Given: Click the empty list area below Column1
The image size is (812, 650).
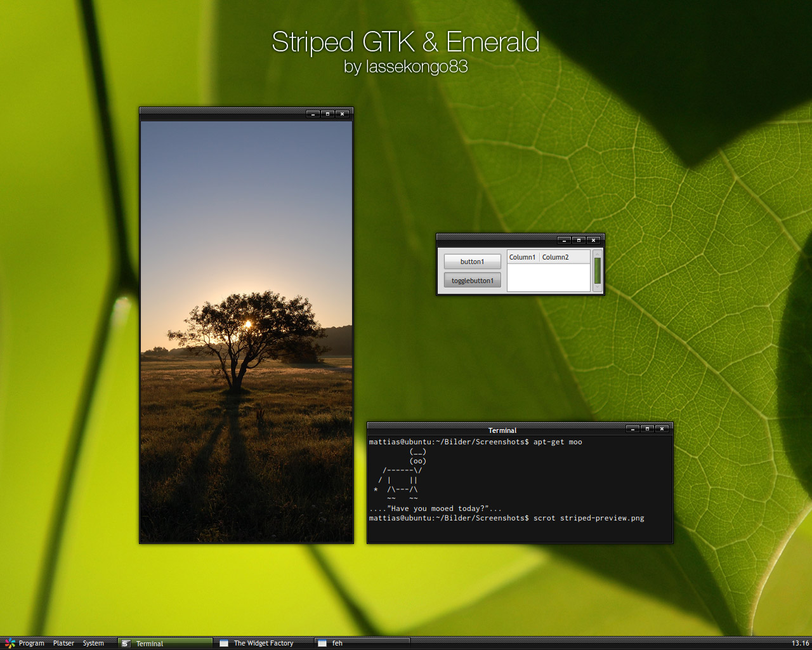Looking at the screenshot, I should pyautogui.click(x=549, y=277).
